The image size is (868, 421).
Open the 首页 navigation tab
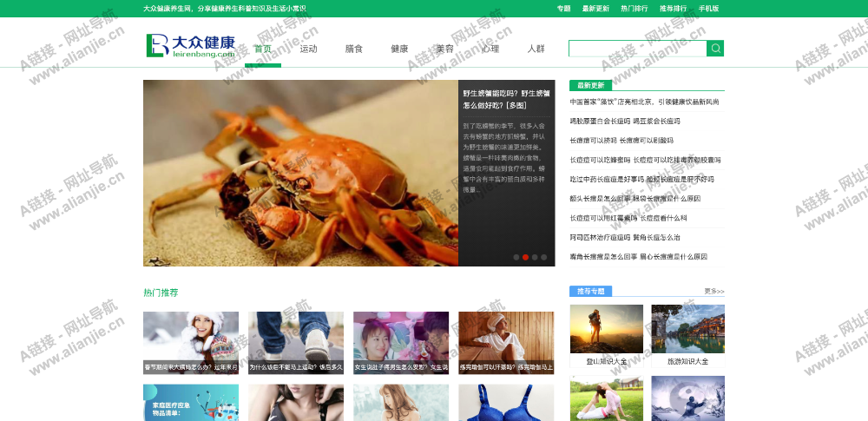tap(263, 49)
